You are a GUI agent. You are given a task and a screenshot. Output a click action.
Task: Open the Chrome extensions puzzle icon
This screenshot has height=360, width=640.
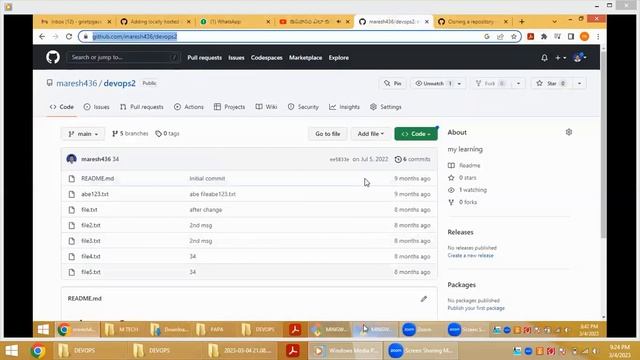pos(544,37)
